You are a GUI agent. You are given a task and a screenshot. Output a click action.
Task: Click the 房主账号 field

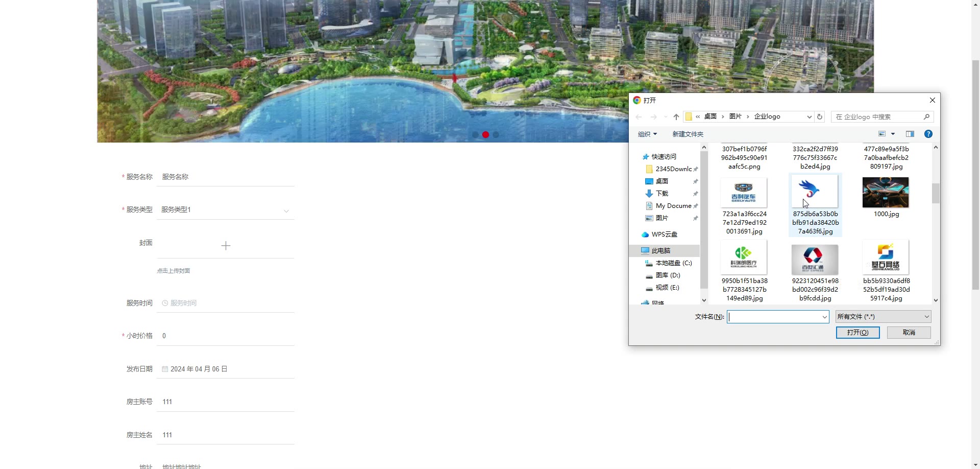click(x=225, y=402)
